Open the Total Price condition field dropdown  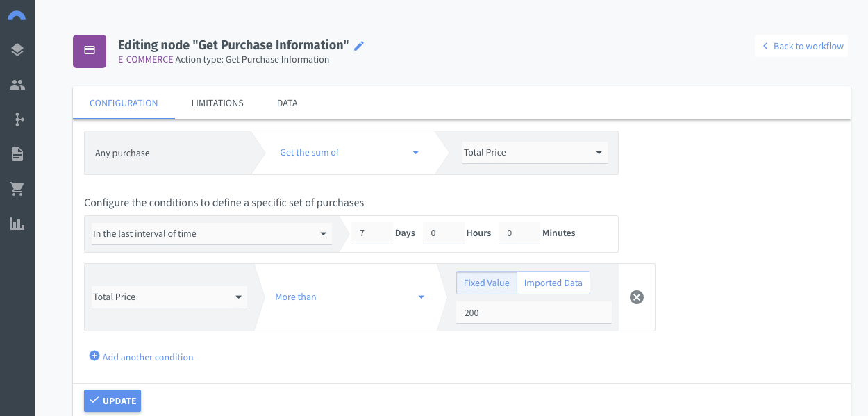tap(169, 297)
